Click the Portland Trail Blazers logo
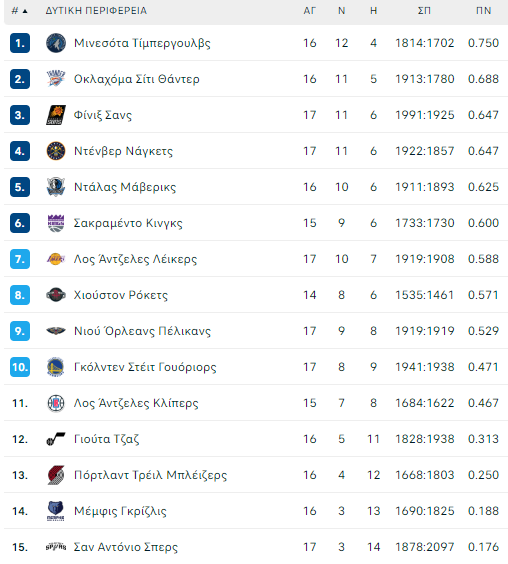The image size is (508, 564). click(56, 475)
